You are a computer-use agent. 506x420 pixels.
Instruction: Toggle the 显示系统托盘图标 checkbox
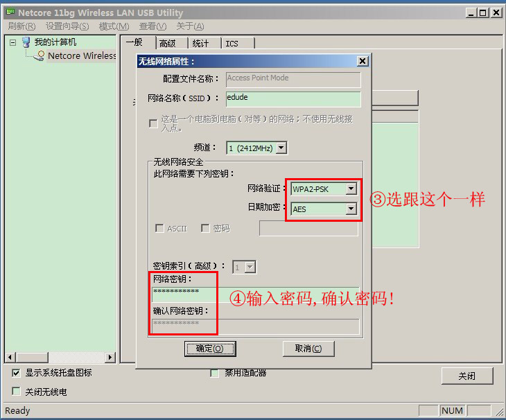point(16,373)
